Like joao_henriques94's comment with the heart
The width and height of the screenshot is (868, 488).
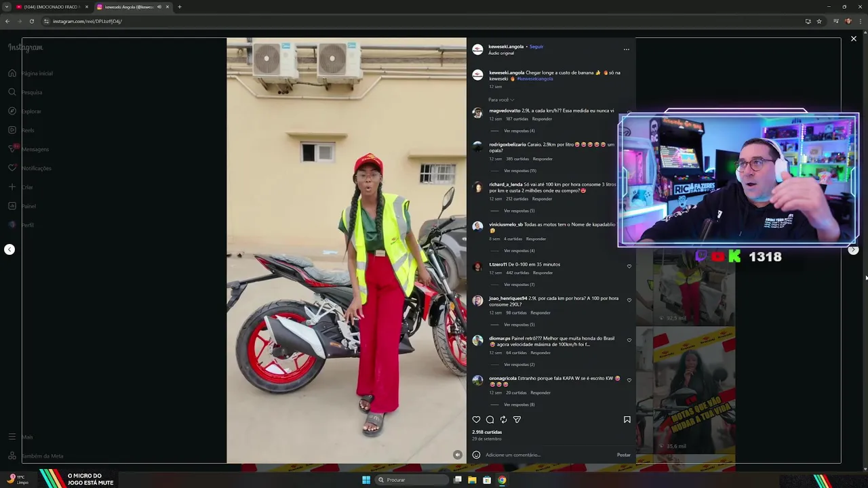(629, 300)
